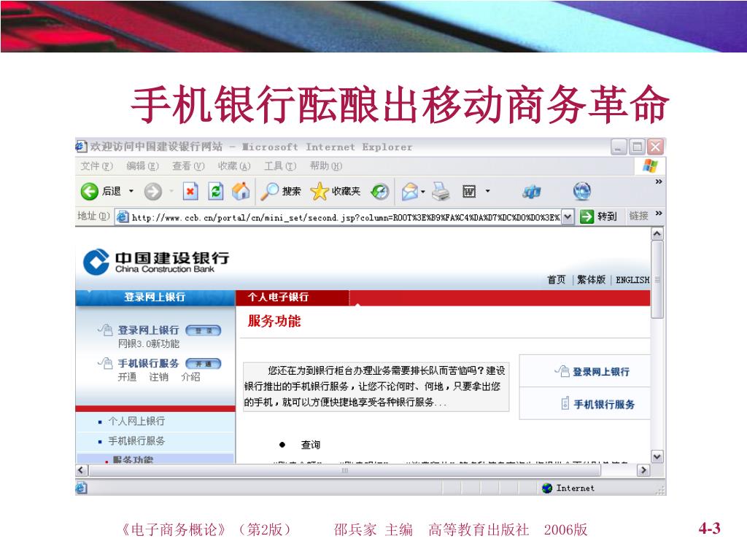Select the 登录网上银行 blue tab header
747x560 pixels.
pos(155,297)
